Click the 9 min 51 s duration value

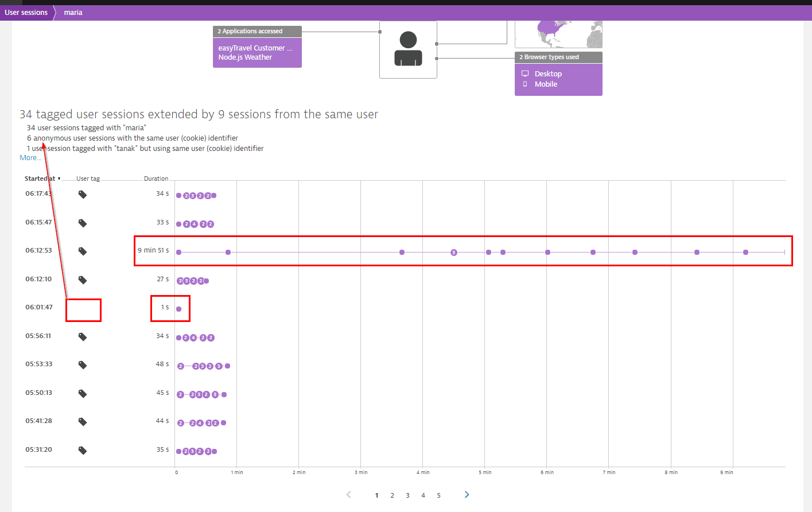(153, 250)
